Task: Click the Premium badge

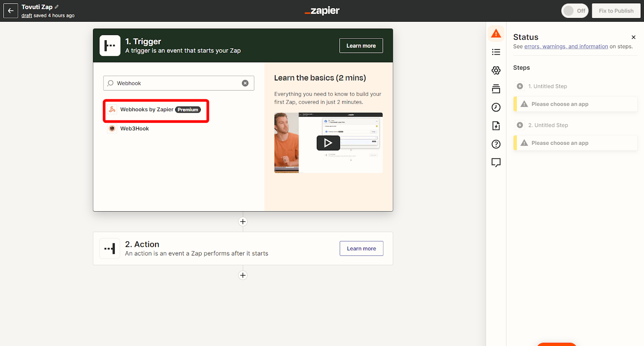Action: 188,110
